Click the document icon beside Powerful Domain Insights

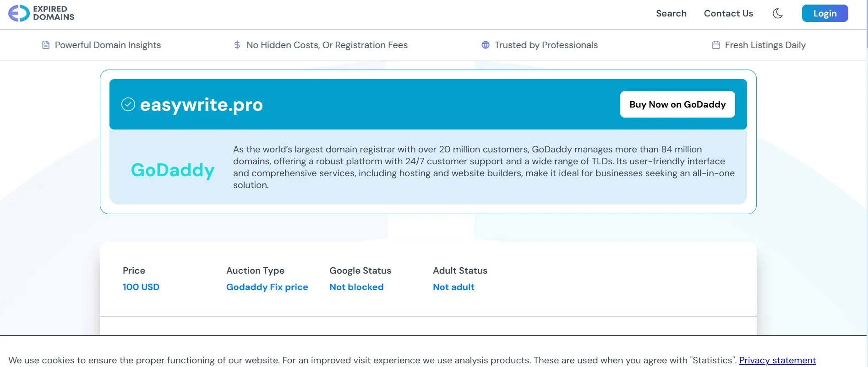coord(46,45)
